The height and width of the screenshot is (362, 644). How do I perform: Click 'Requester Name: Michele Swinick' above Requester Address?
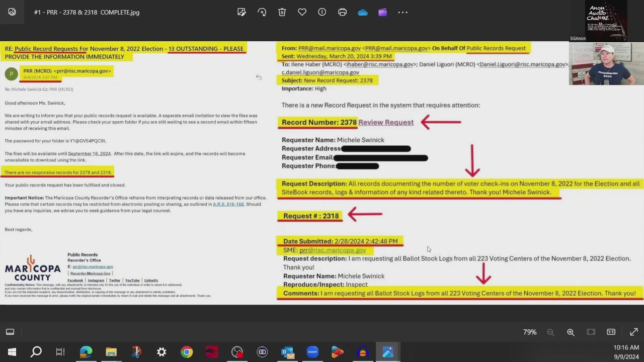pyautogui.click(x=333, y=140)
